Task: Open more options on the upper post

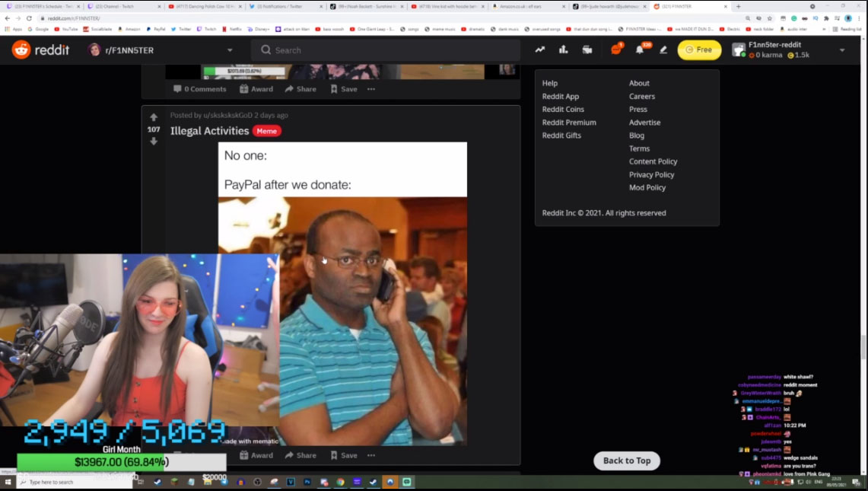Action: 371,88
